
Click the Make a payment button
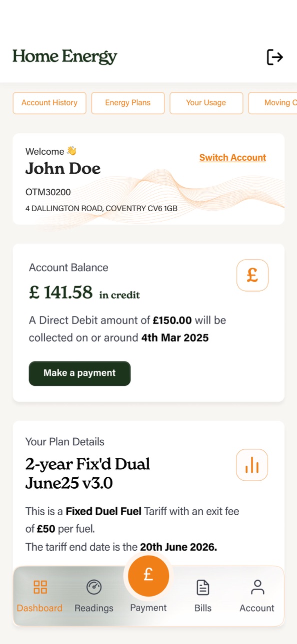[x=79, y=373]
